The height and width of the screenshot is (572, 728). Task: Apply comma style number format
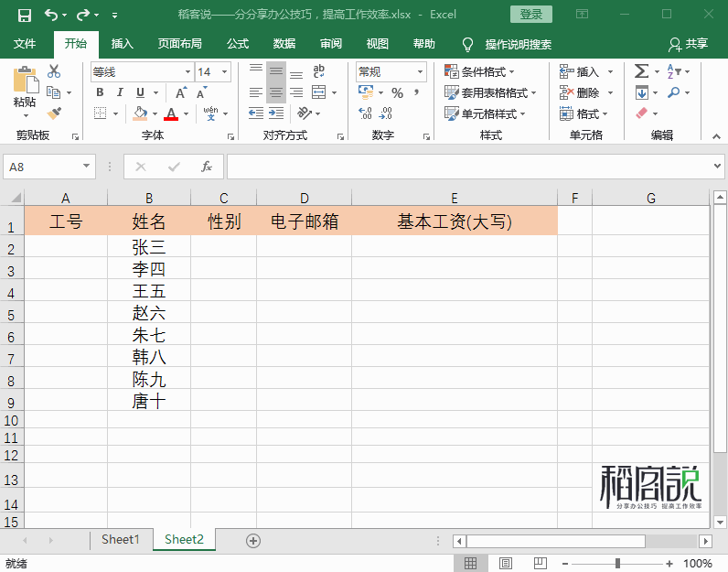click(416, 92)
